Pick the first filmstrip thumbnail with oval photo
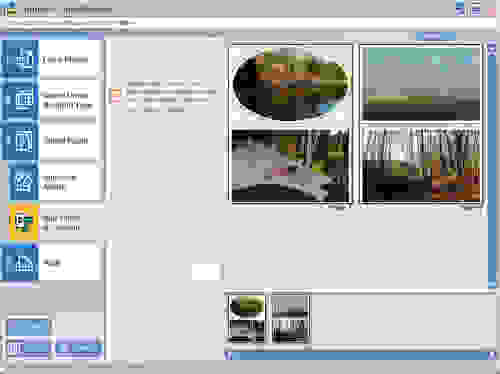Viewport: 500px width, 374px height. point(247,319)
